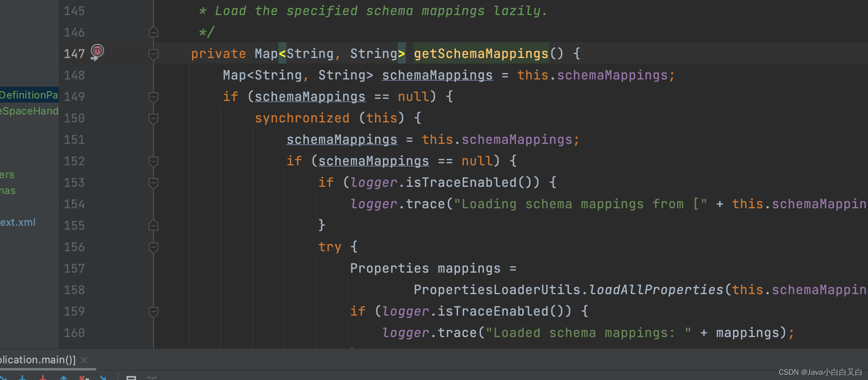
Task: Click the blue Step Into arrow icon
Action: [23, 378]
